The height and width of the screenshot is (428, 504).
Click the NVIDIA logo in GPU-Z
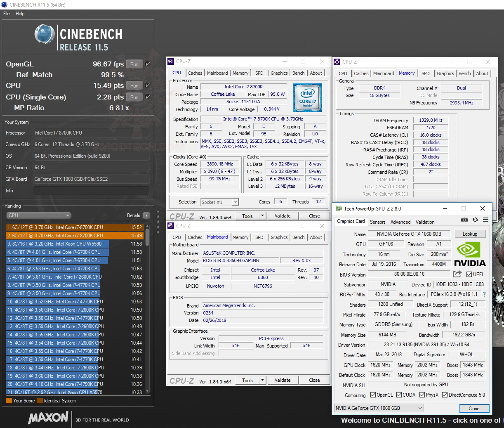tap(470, 254)
